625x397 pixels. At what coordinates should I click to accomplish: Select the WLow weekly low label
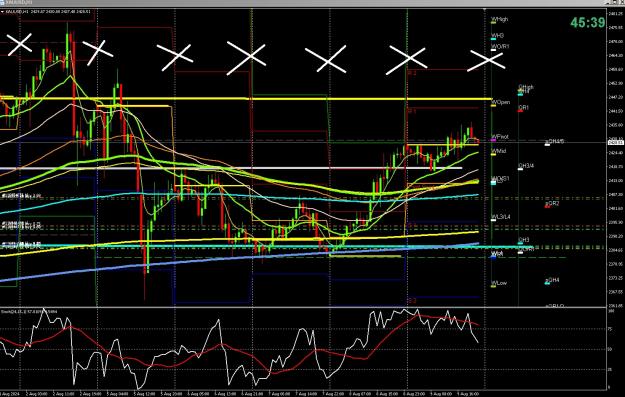[499, 283]
